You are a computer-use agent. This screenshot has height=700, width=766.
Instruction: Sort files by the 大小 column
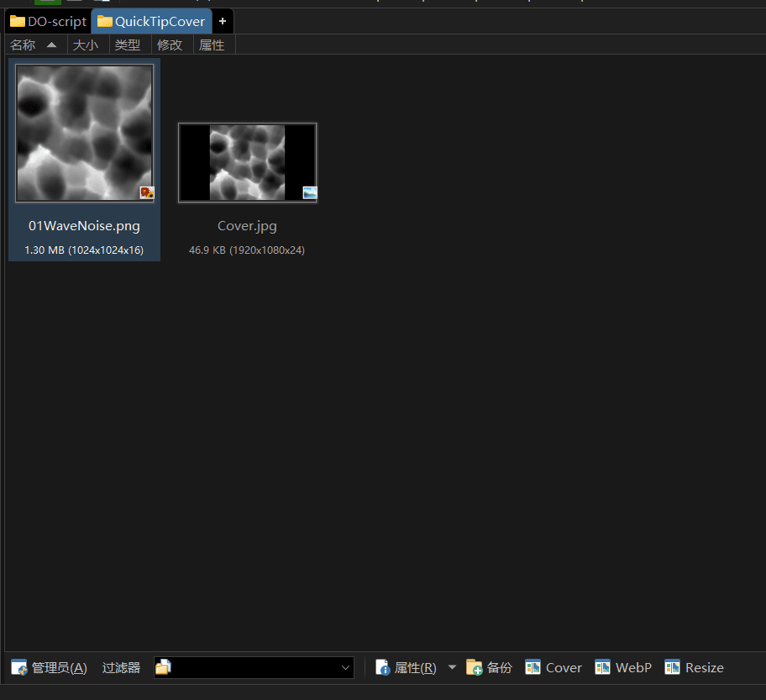85,45
